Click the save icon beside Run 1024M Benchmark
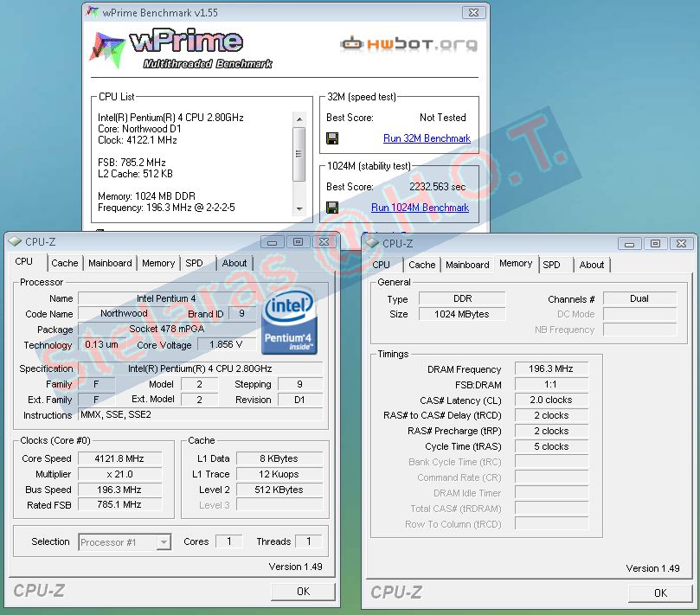Screen dimensions: 700x615 [332, 208]
